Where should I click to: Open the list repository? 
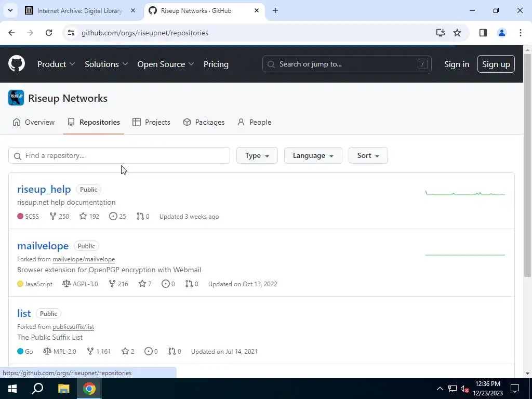point(24,313)
